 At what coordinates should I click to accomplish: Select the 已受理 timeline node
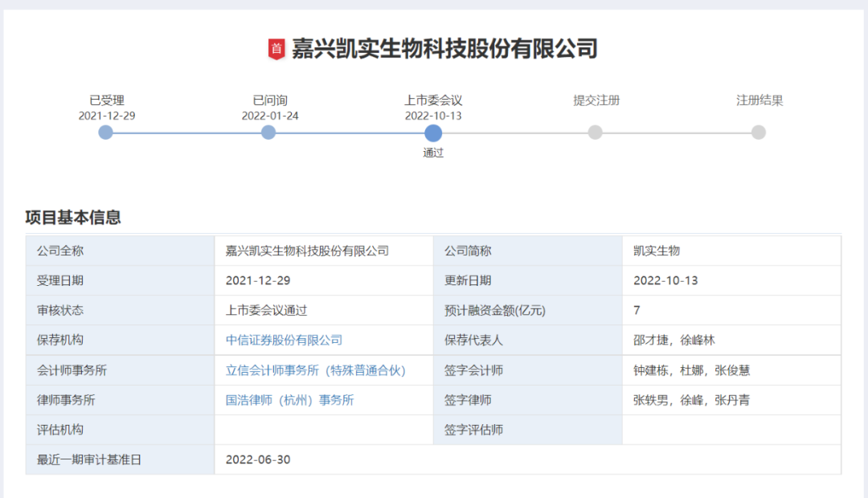[x=106, y=133]
